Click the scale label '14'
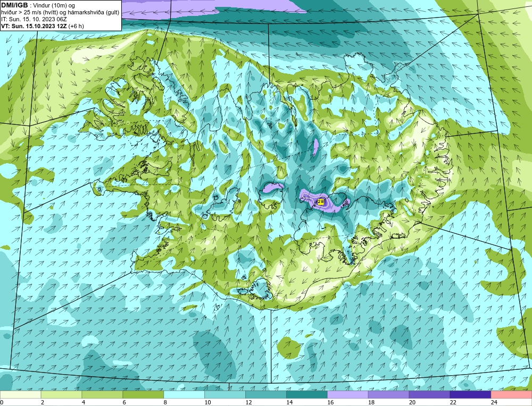532x406 pixels. 289,402
